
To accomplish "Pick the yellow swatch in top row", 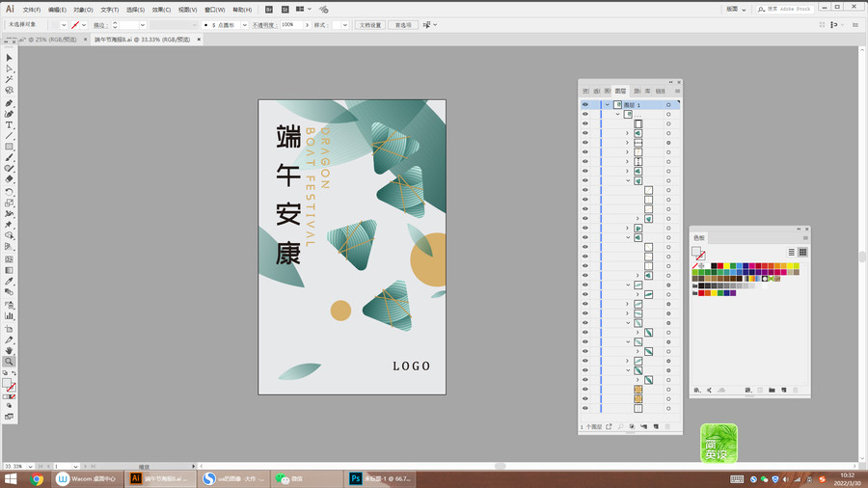I will point(727,266).
